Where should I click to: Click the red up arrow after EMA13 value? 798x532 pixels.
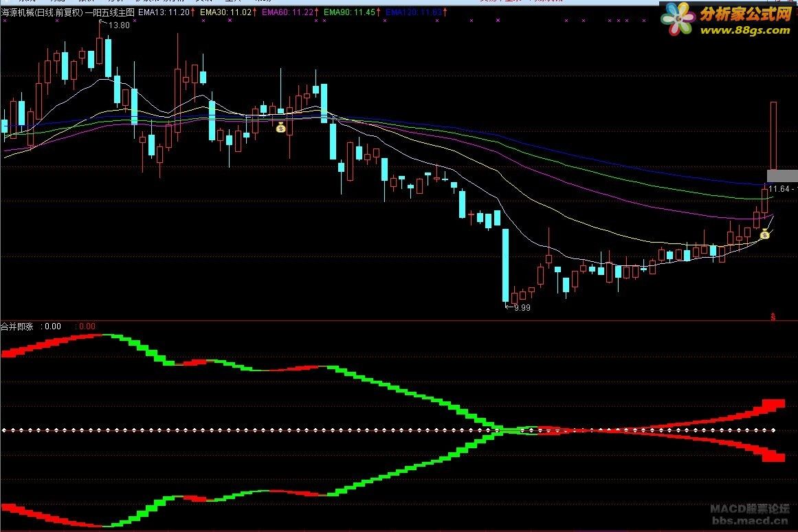(x=193, y=12)
